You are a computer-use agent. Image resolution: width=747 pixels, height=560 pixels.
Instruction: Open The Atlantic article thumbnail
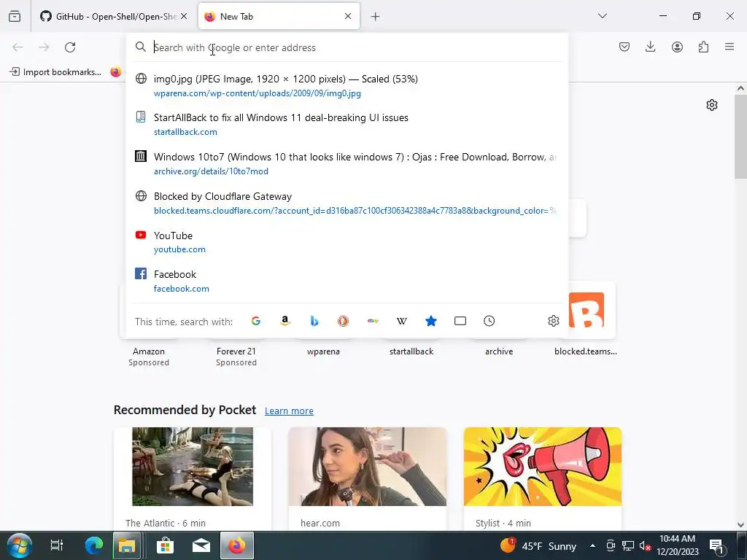[x=193, y=467]
